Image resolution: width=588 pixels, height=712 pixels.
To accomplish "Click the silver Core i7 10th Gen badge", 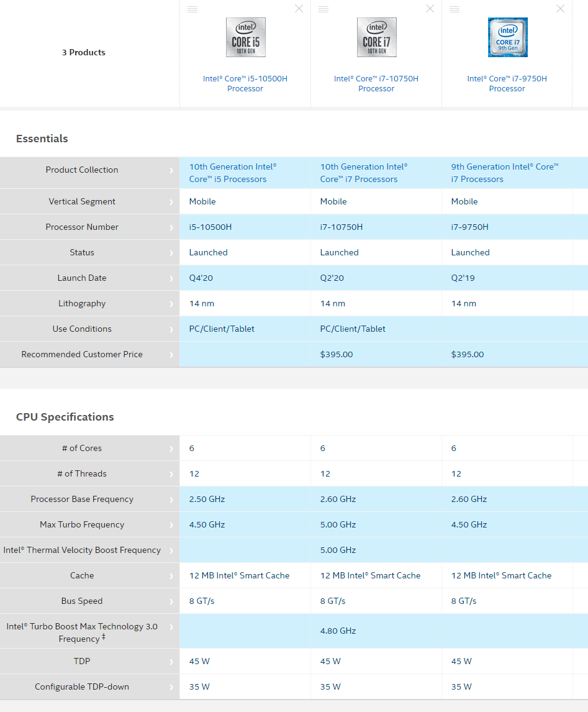I will point(376,37).
